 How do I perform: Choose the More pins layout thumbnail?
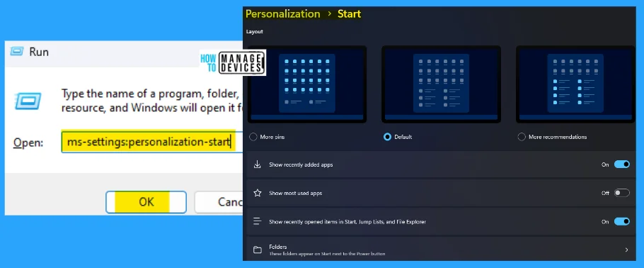[307, 84]
